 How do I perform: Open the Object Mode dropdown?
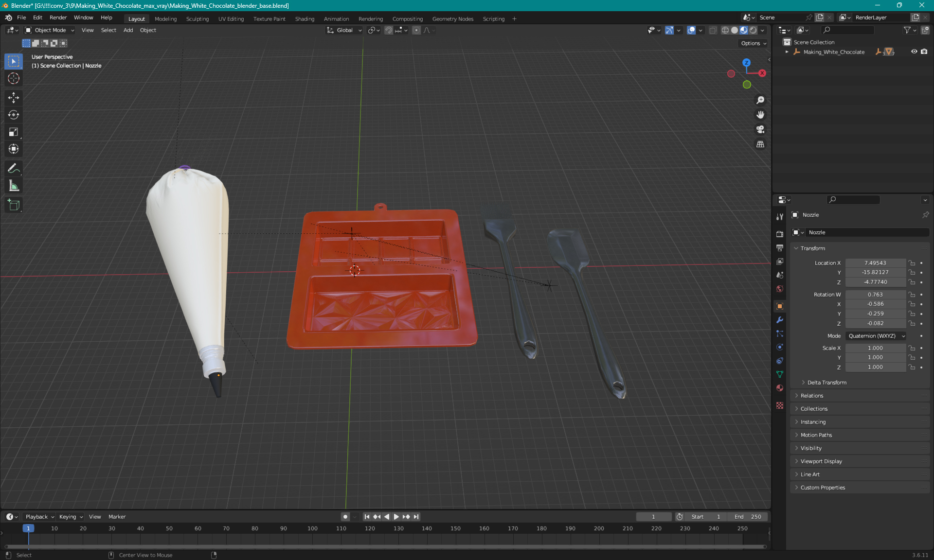click(50, 30)
